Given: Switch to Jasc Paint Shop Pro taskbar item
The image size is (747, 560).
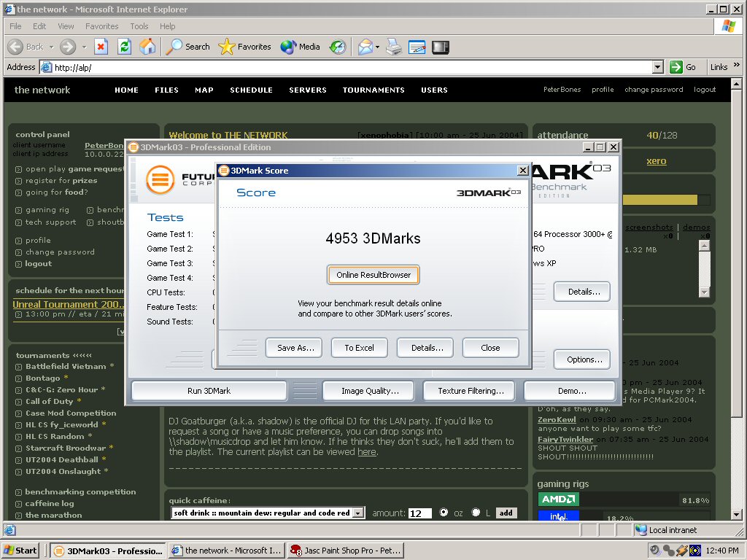Looking at the screenshot, I should point(346,551).
